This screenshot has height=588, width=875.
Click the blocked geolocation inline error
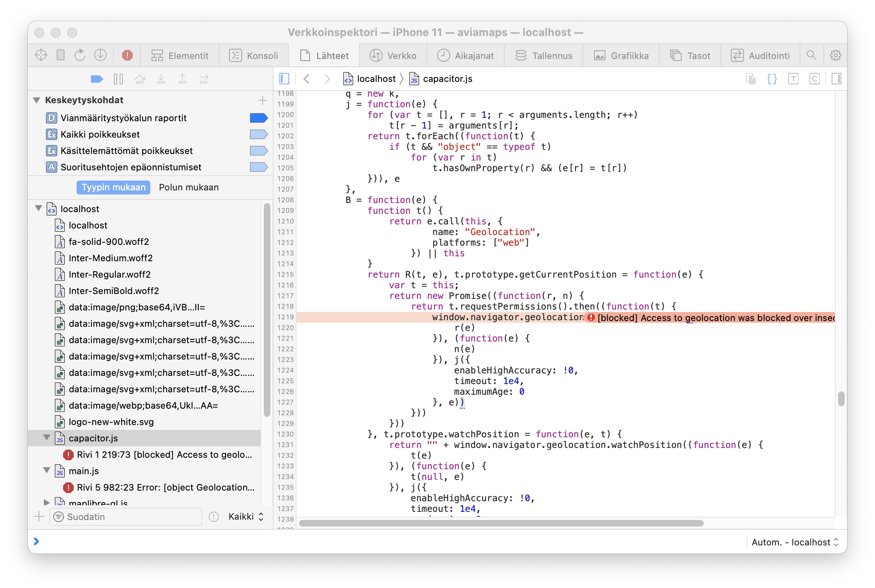click(x=711, y=318)
